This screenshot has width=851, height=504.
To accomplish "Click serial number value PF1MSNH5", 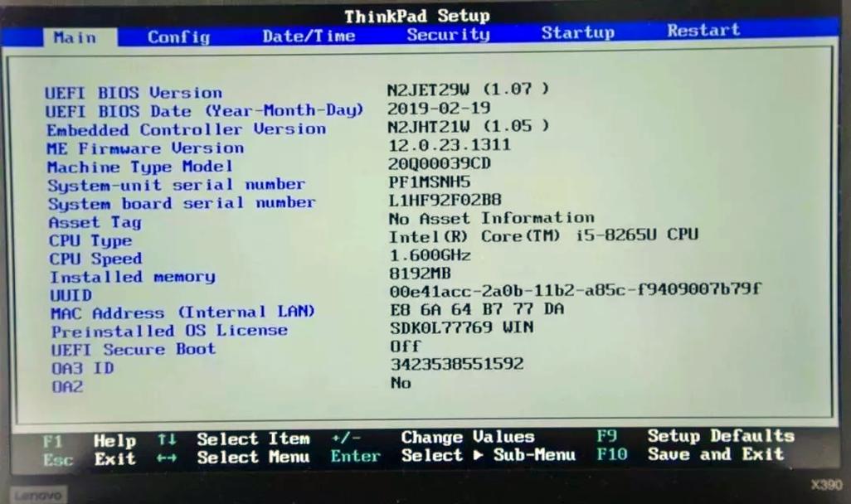I will pos(430,182).
